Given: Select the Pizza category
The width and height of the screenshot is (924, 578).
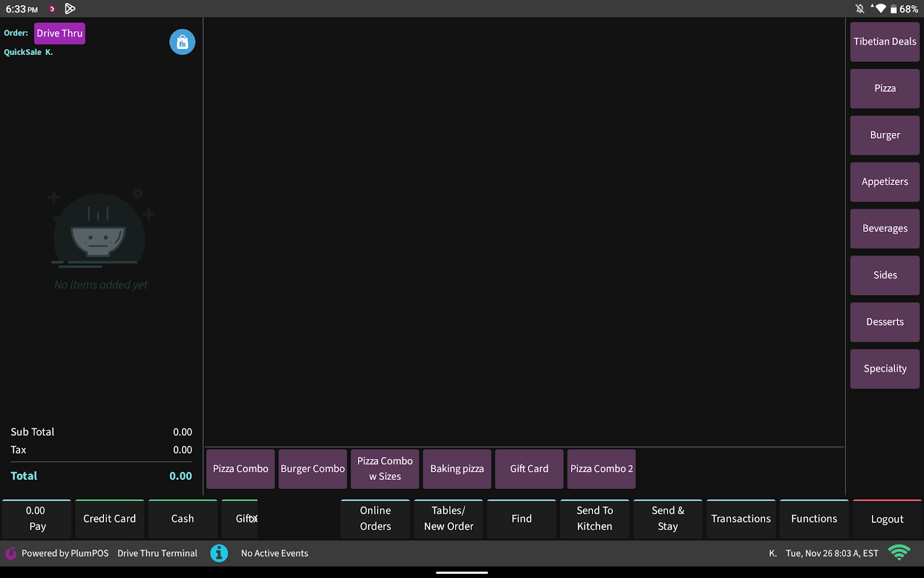Looking at the screenshot, I should (884, 88).
